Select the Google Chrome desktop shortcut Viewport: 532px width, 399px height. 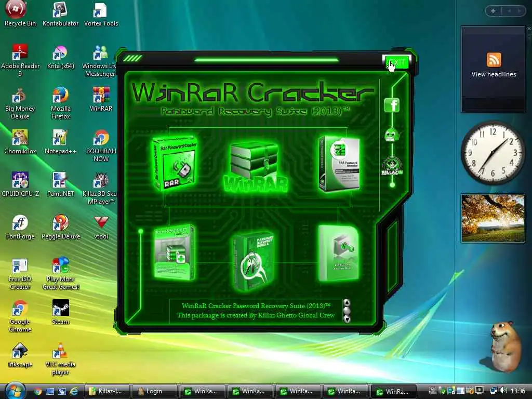pos(20,316)
